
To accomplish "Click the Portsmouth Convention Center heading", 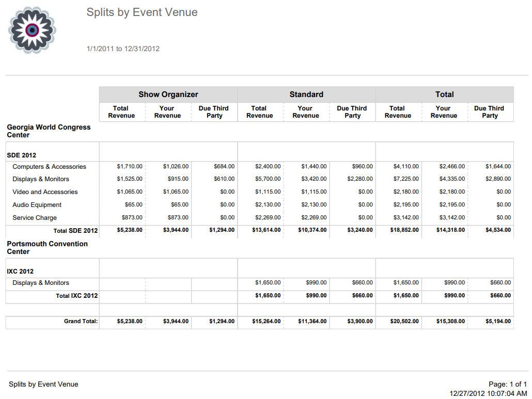I will [49, 248].
